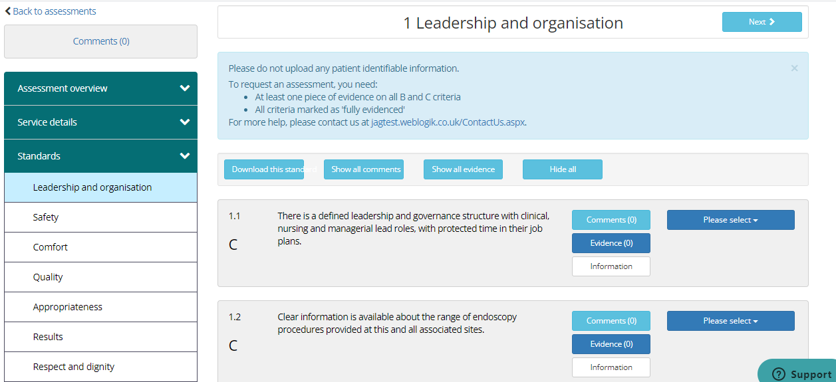Open Evidence (0) for criterion 1.1
The image size is (836, 382).
point(611,243)
